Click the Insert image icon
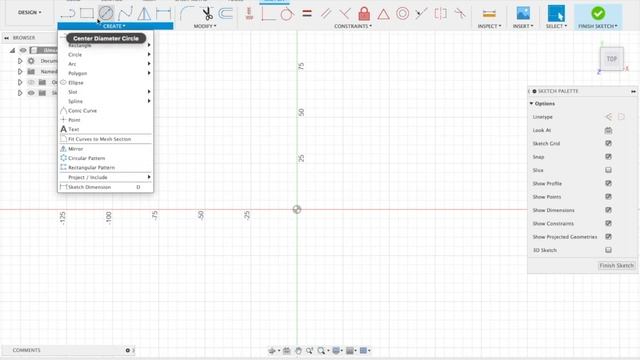Viewport: 640px width, 360px height. (523, 13)
